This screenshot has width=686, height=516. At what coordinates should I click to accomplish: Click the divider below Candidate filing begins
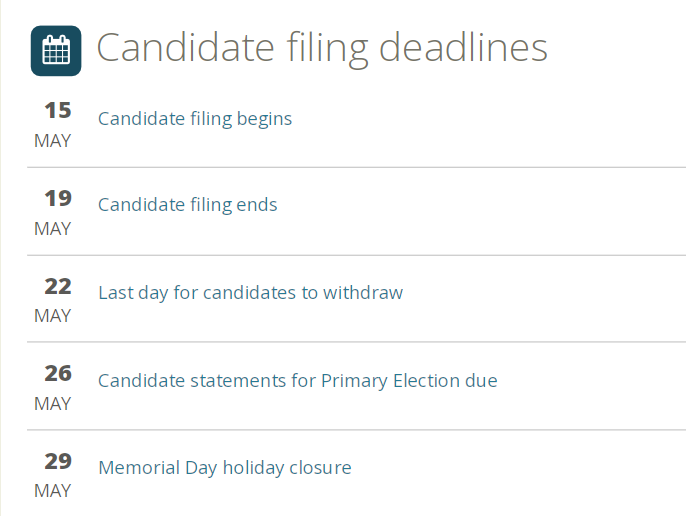(357, 167)
